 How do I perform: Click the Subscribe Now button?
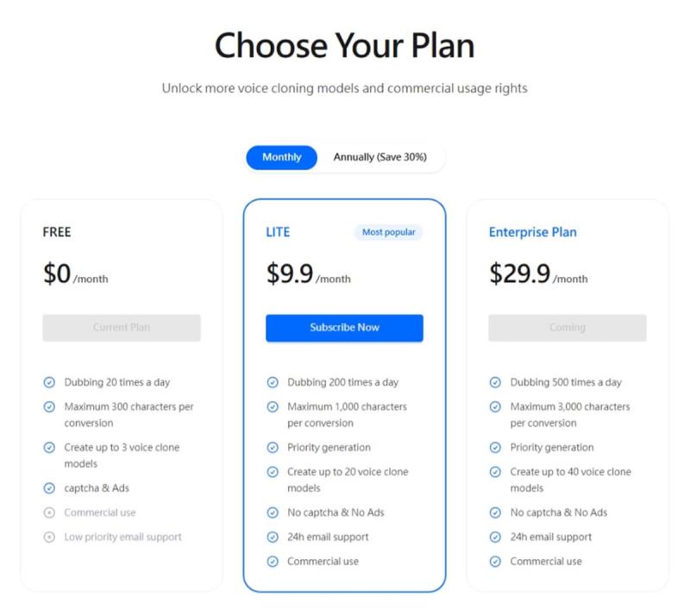(x=344, y=328)
